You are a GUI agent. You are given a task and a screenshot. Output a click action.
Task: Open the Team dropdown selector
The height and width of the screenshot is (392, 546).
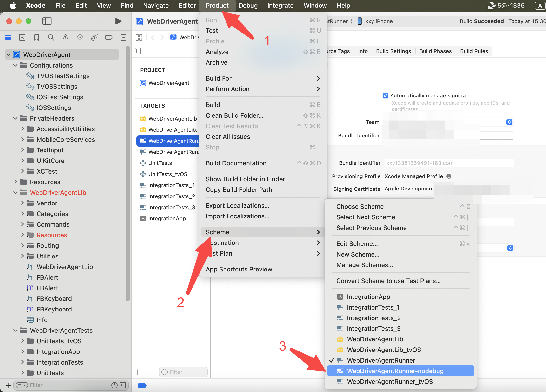pyautogui.click(x=509, y=122)
